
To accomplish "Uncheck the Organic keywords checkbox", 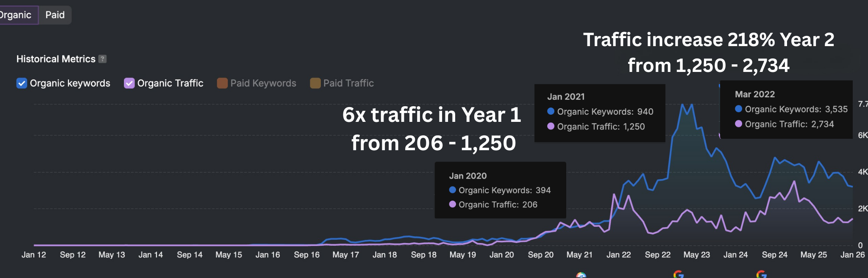I will tap(22, 83).
